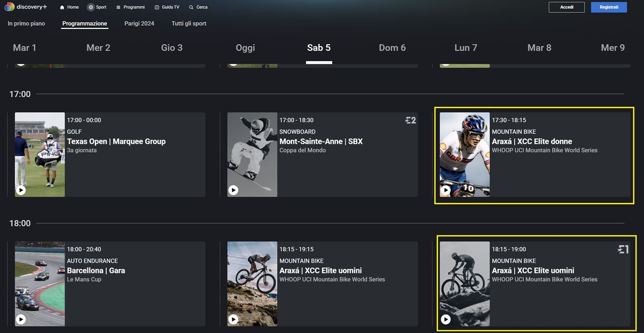
Task: Play the Mont-Sainte-Anne SBX snowboard program
Action: coord(233,190)
